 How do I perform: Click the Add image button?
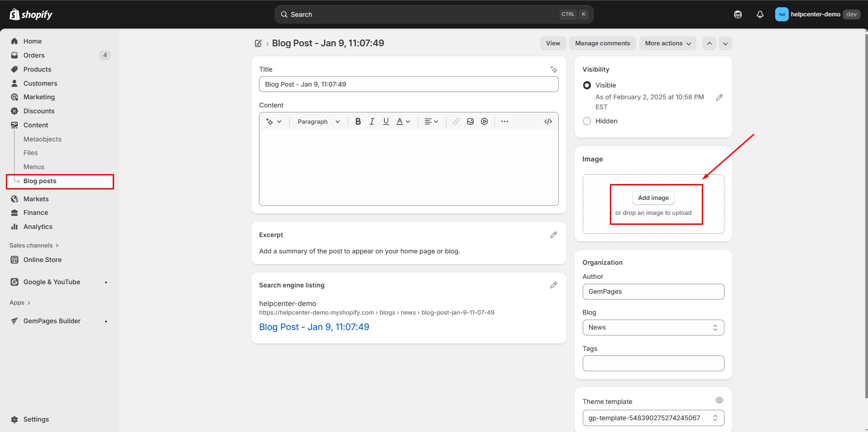click(653, 198)
